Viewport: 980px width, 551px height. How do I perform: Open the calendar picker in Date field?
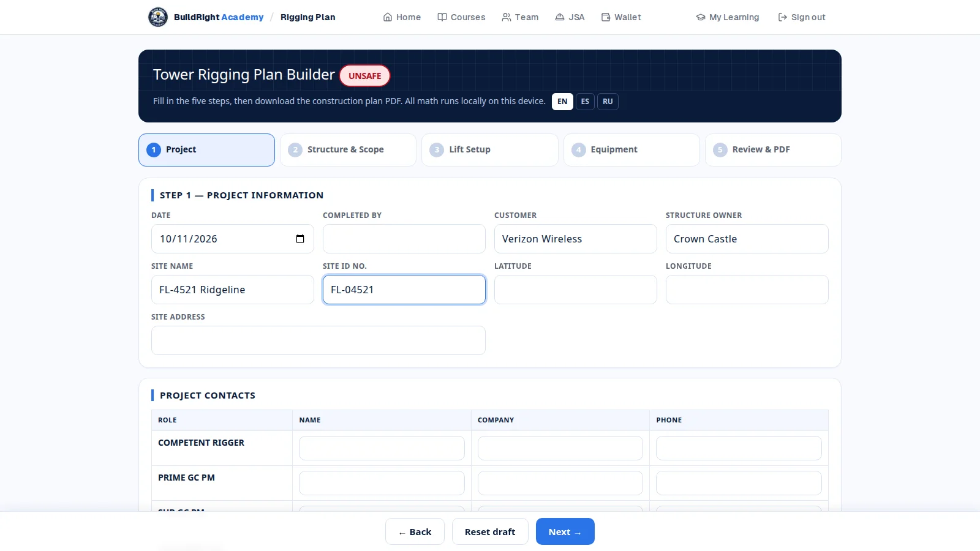click(x=300, y=239)
